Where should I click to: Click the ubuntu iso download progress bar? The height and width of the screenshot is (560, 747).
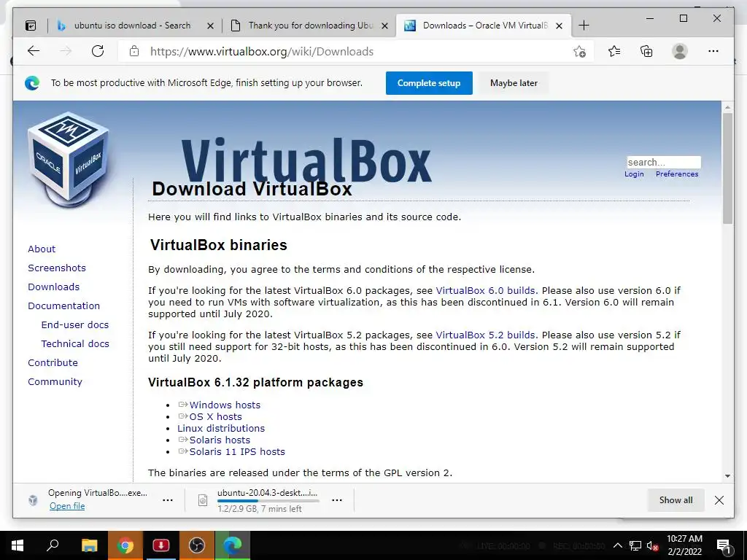(268, 501)
